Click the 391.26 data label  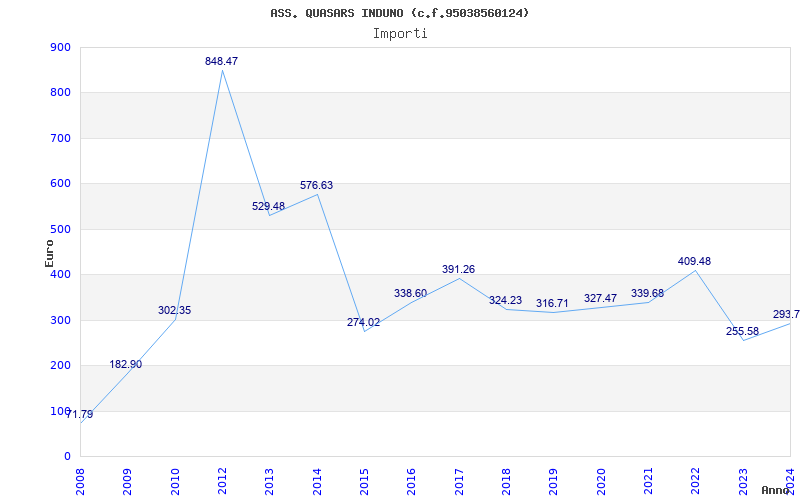tap(458, 269)
